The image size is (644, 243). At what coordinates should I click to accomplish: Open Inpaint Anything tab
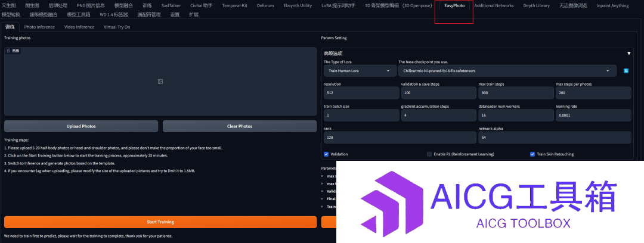[x=612, y=6]
